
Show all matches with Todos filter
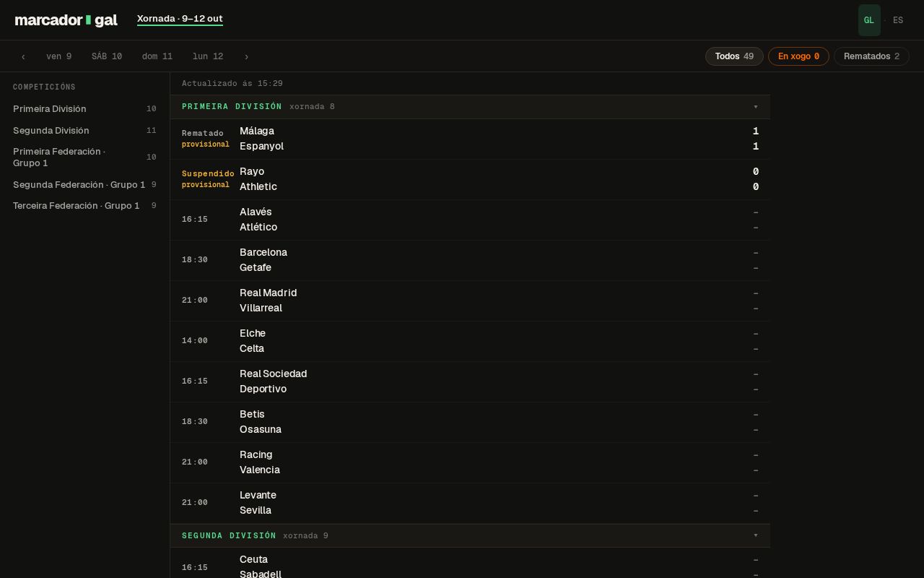tap(734, 56)
